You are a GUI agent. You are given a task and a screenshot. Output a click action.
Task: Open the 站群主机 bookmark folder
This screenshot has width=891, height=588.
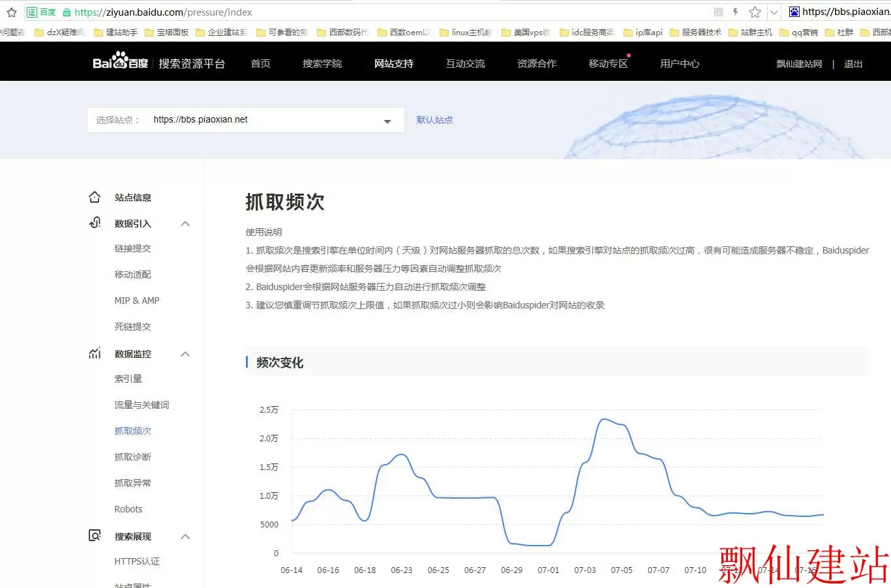pyautogui.click(x=750, y=32)
